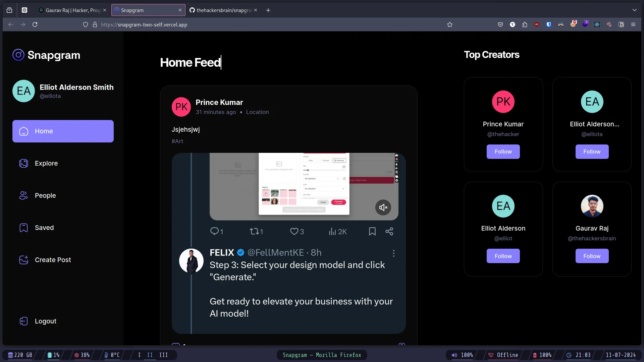
Task: Logout of Snapgram
Action: [x=46, y=321]
